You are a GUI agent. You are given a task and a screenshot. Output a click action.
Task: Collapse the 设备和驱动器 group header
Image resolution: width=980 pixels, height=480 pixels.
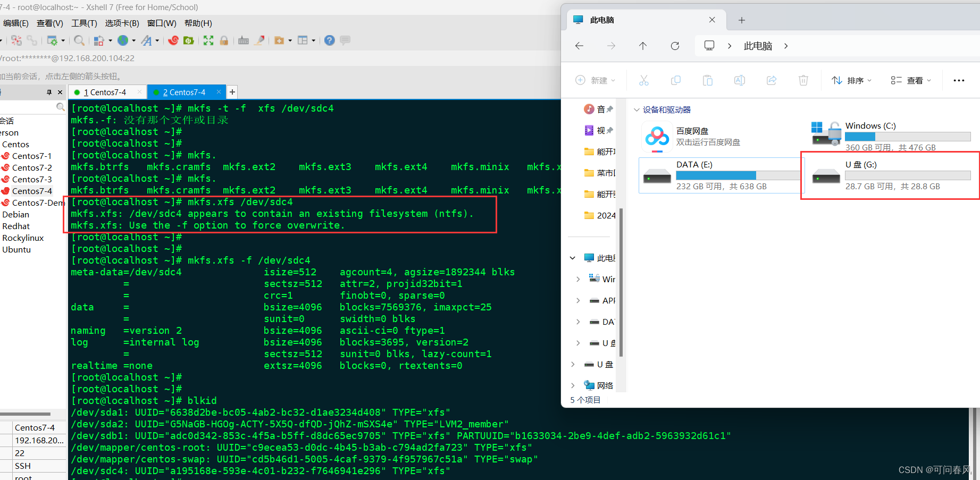[x=636, y=110]
